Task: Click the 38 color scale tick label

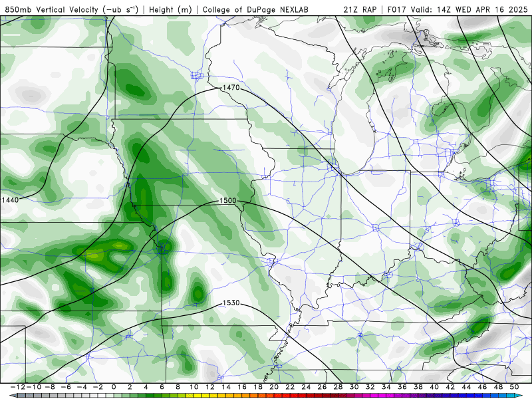Action: coord(418,387)
